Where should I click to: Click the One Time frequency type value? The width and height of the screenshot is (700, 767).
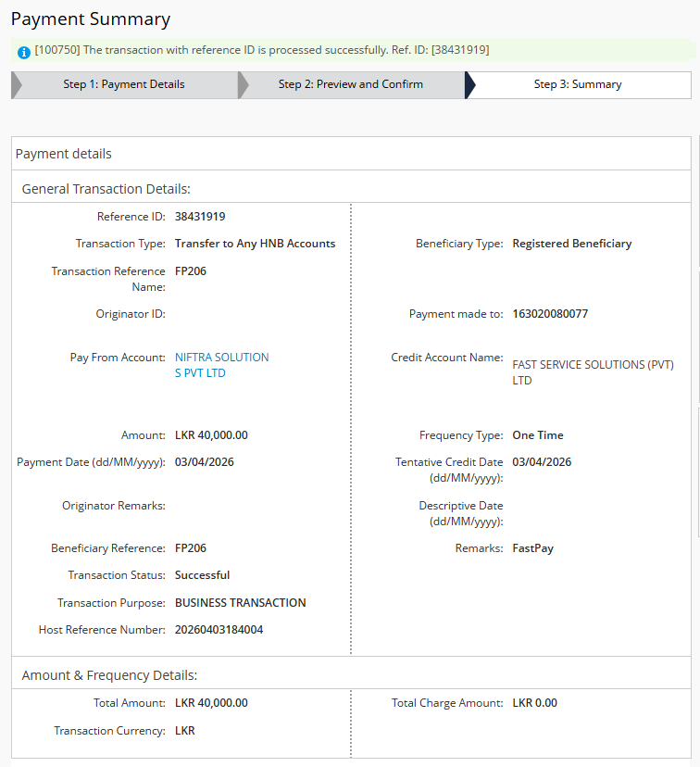(537, 435)
